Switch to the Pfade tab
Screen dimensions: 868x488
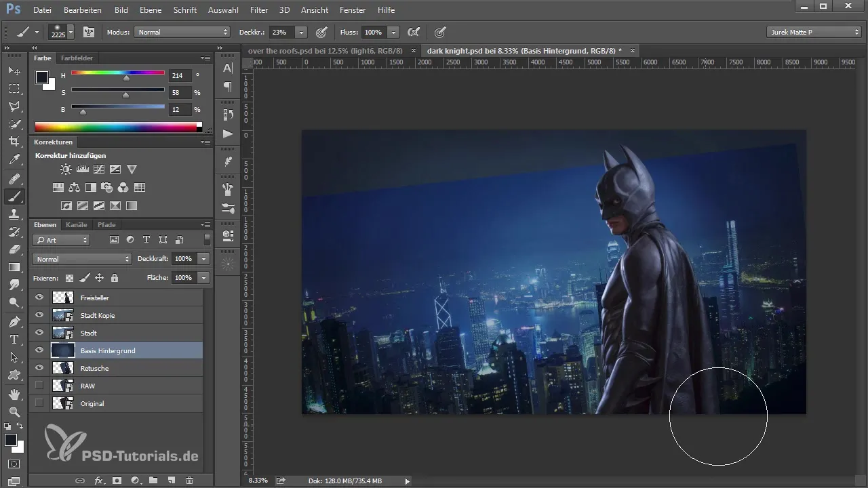tap(106, 224)
